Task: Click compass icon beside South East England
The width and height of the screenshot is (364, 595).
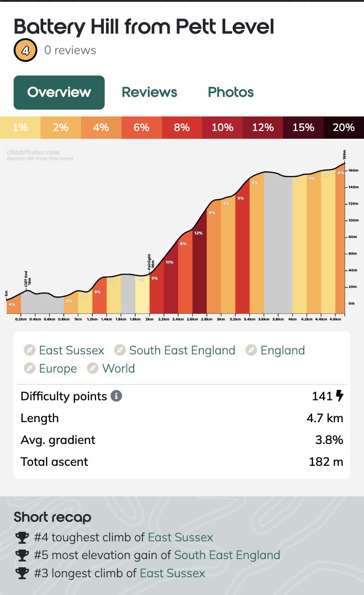Action: [x=120, y=350]
